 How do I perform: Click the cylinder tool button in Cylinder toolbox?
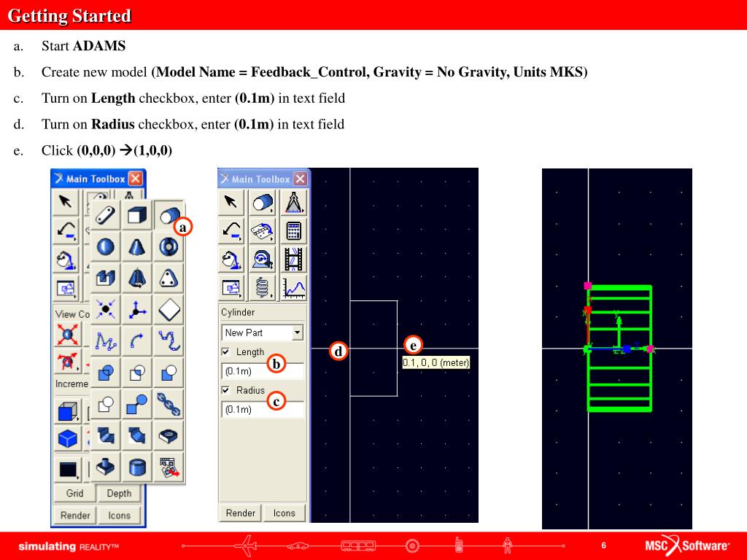click(x=263, y=203)
